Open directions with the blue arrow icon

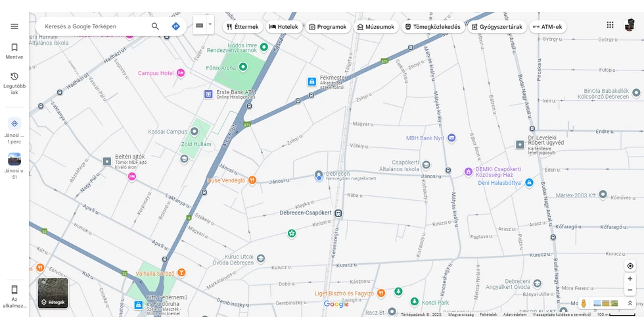(176, 26)
